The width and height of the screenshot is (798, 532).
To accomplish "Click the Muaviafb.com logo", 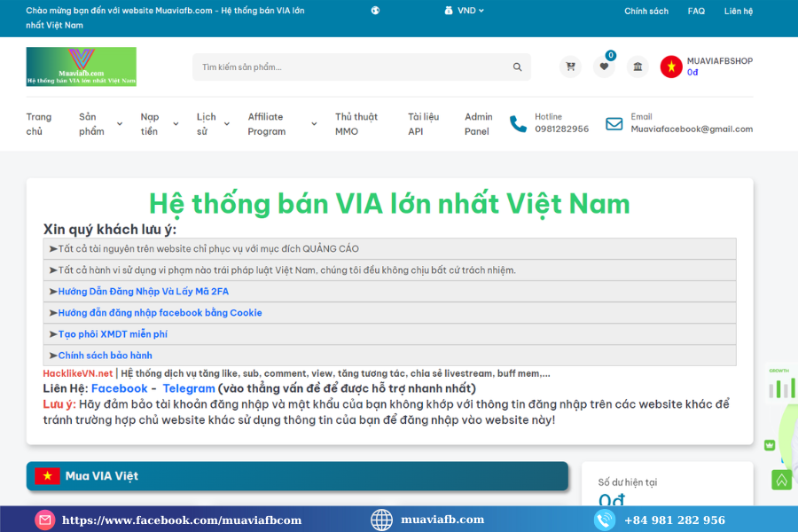I will [82, 66].
